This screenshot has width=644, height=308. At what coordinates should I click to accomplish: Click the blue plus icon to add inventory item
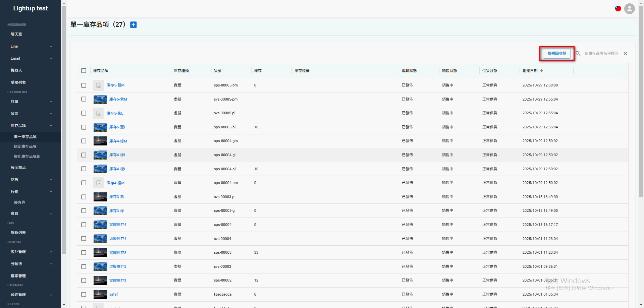point(133,24)
